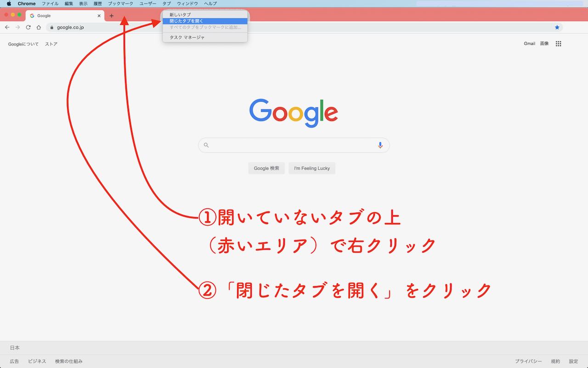Open the ウィンドウ menu
Screen dimensions: 588x368
coord(187,3)
